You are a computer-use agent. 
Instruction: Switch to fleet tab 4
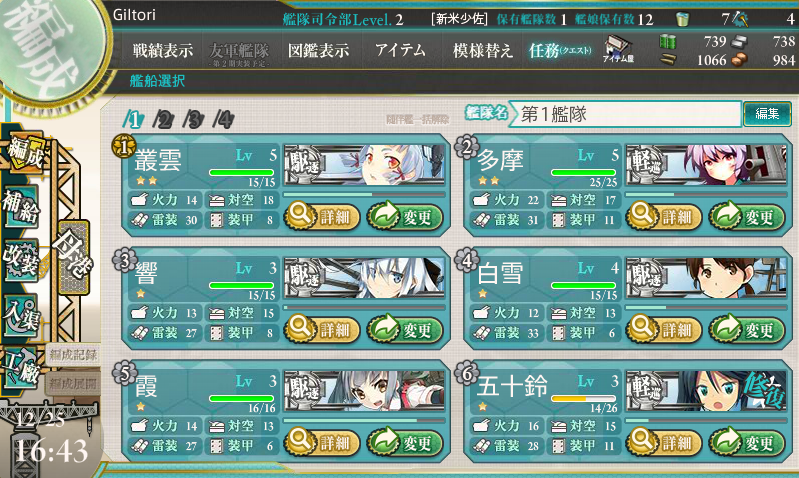click(x=224, y=120)
